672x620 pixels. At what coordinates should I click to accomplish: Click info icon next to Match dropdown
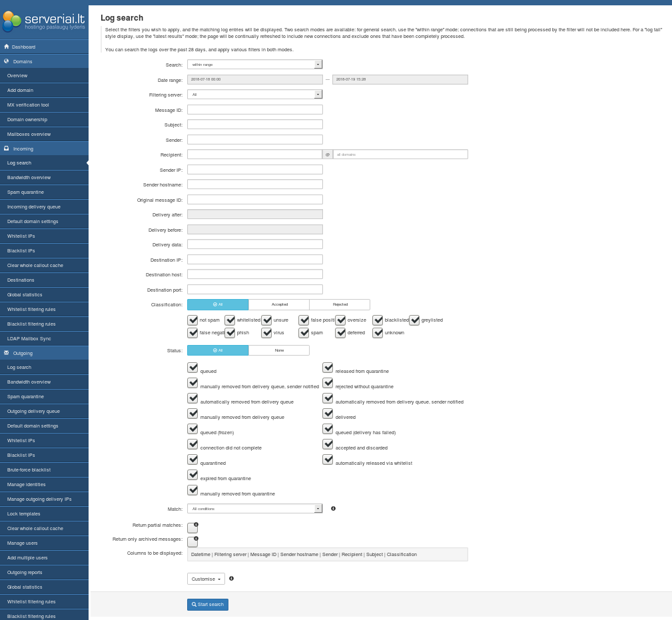[333, 509]
